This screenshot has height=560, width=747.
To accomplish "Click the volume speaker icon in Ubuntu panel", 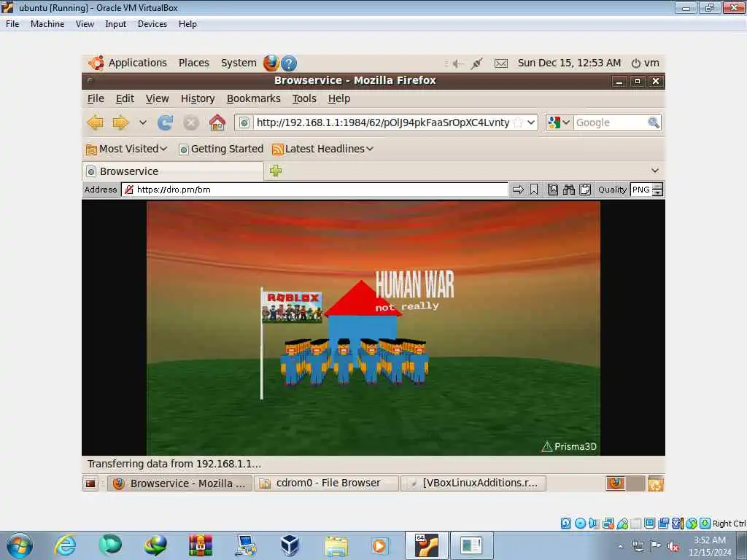I will tap(458, 63).
